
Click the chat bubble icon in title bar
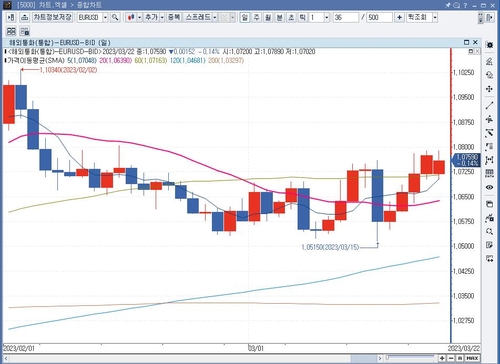456,5
